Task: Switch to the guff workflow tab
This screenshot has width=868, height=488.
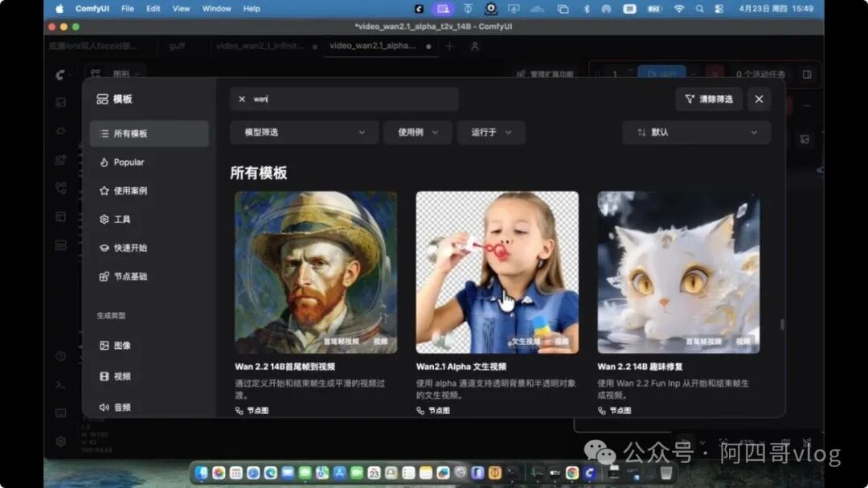Action: point(177,46)
